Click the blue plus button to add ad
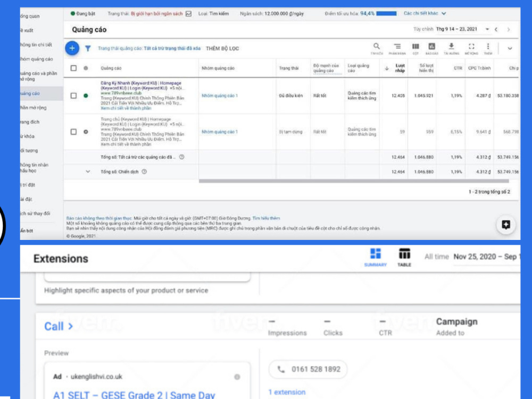The height and width of the screenshot is (399, 532). (x=72, y=48)
